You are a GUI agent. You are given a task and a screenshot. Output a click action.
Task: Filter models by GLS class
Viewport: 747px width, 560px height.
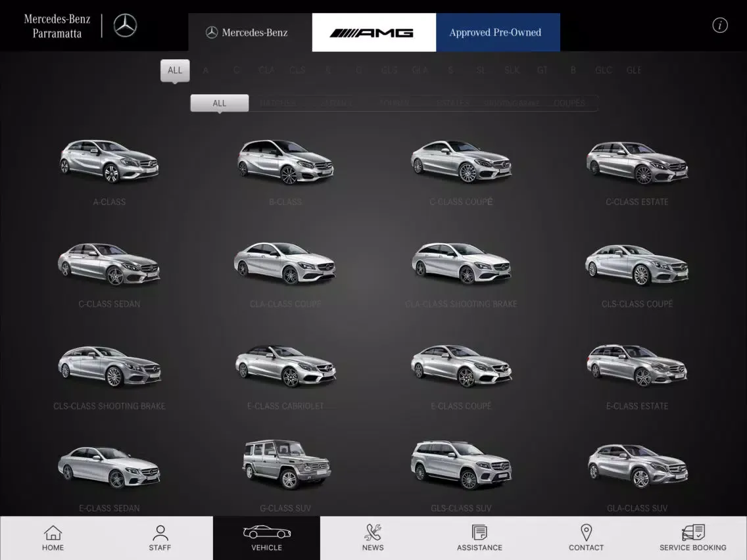[389, 70]
